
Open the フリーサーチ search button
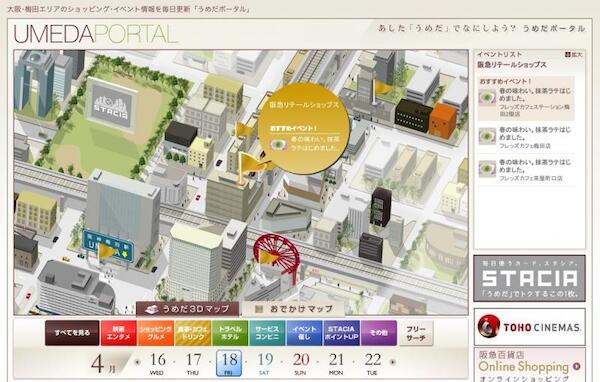click(416, 333)
